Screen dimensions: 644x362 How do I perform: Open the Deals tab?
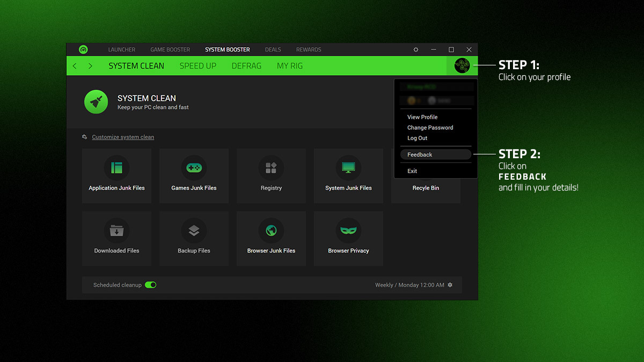pos(273,49)
